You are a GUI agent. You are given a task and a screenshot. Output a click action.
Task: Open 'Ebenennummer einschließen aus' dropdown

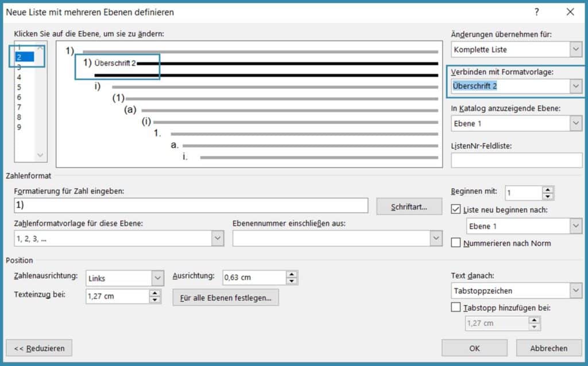coord(436,238)
